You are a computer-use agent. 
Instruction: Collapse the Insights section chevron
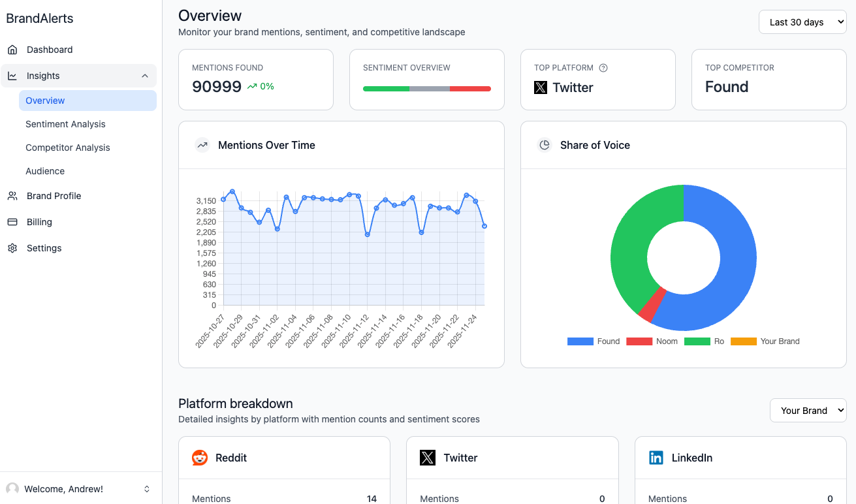[x=145, y=76]
